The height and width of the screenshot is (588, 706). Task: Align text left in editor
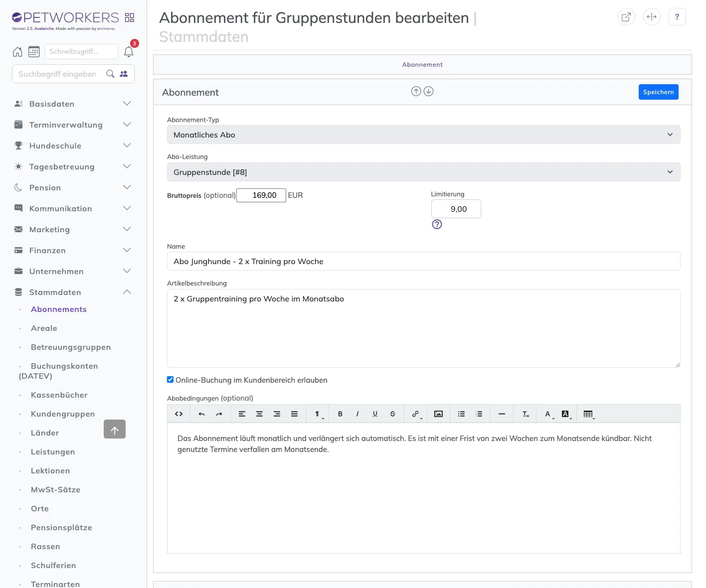[x=242, y=414]
